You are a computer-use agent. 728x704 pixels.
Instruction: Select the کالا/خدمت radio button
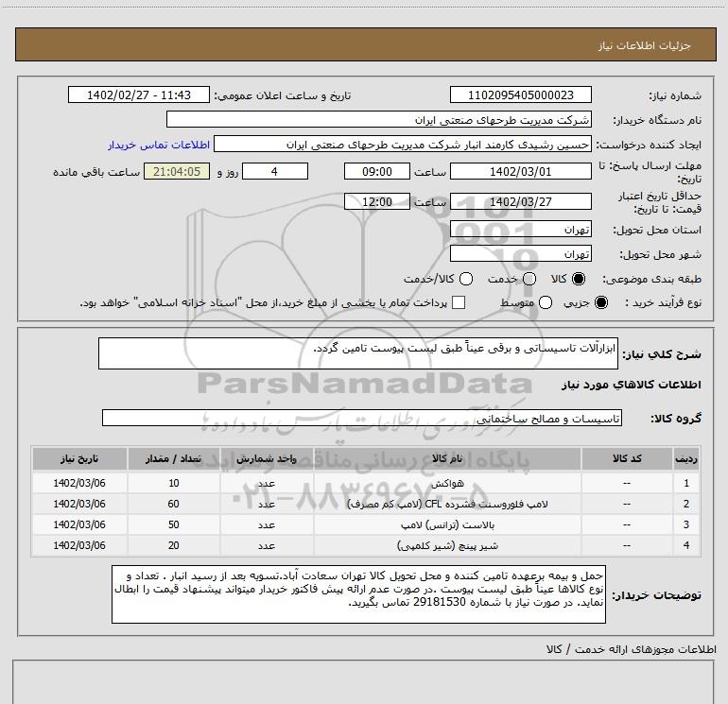coord(466,279)
